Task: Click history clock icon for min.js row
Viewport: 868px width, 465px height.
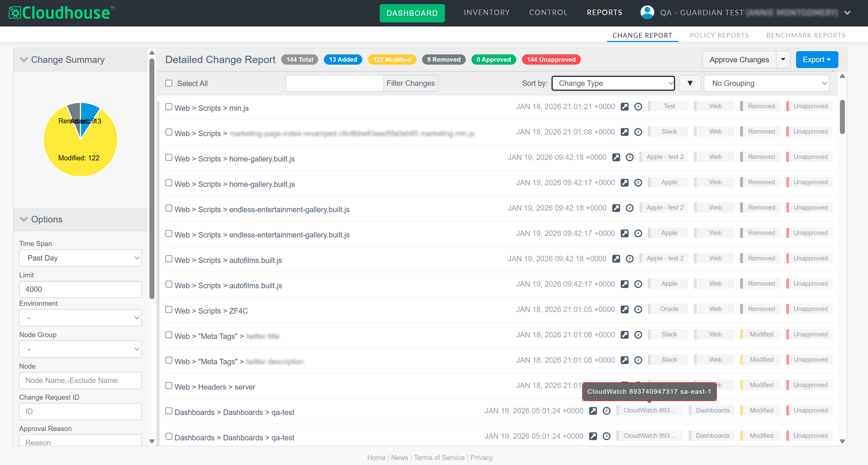Action: 638,106
